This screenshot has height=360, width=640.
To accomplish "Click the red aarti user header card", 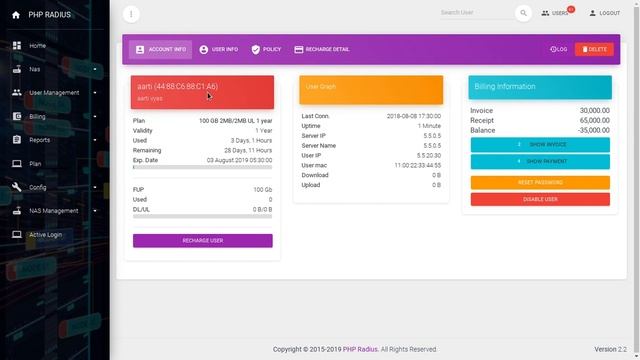I will point(202,92).
